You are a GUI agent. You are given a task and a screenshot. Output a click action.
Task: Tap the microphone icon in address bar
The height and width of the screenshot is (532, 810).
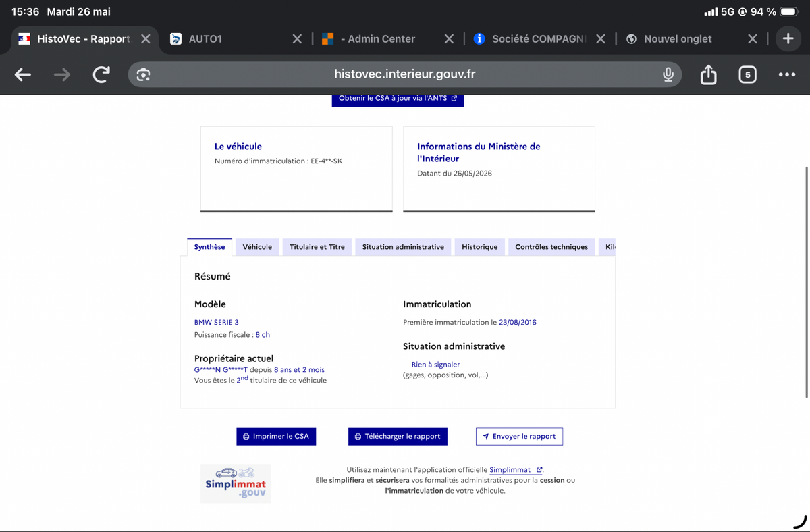668,74
